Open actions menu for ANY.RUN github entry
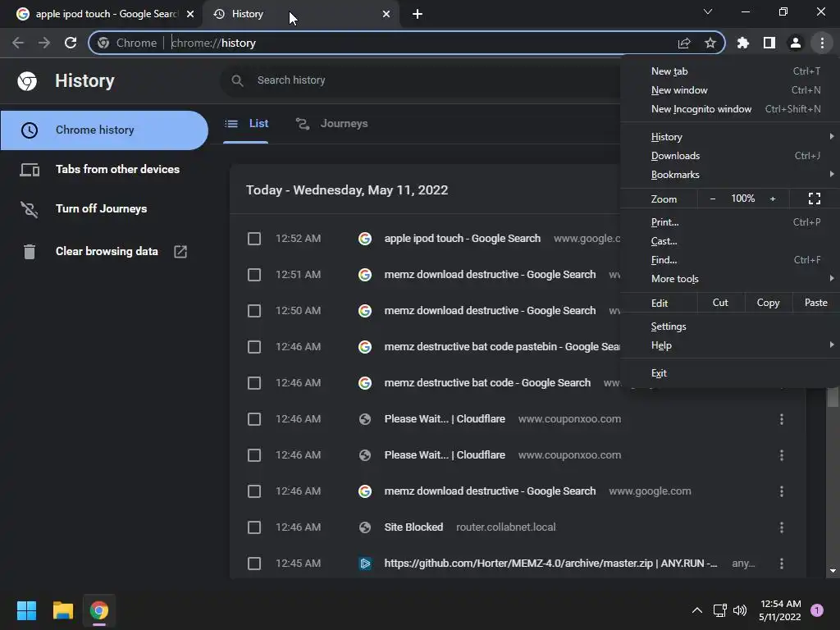The image size is (840, 630). (782, 564)
